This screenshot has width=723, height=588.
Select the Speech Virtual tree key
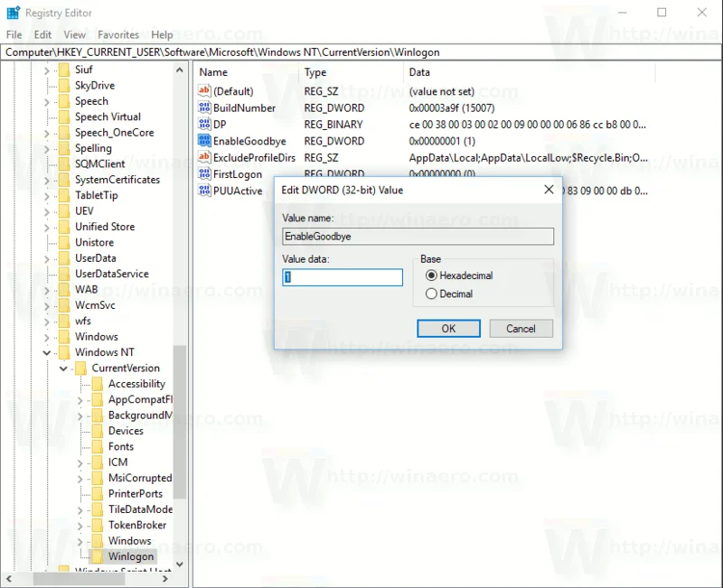point(108,117)
